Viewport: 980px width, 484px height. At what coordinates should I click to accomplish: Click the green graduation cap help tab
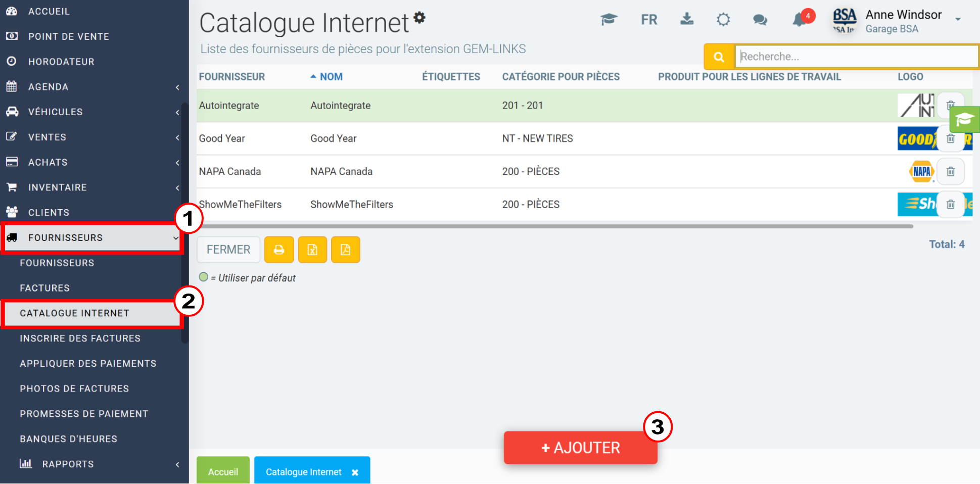pos(964,120)
